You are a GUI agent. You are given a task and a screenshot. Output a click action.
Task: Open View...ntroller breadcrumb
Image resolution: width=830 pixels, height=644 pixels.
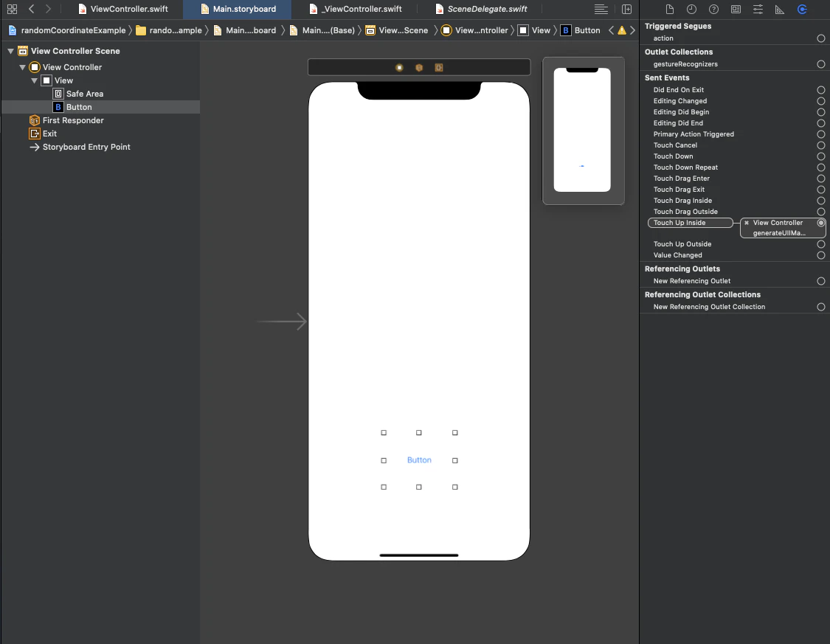pos(474,30)
